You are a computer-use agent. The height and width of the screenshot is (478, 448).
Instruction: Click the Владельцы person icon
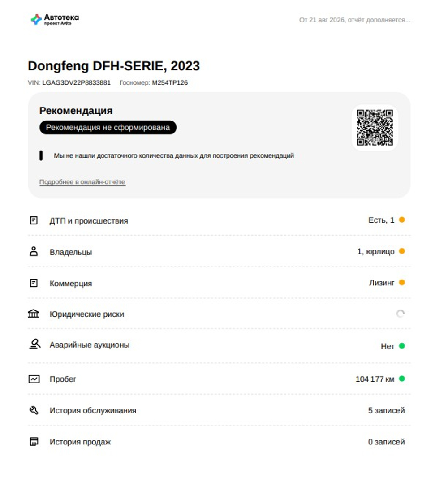[x=34, y=251]
